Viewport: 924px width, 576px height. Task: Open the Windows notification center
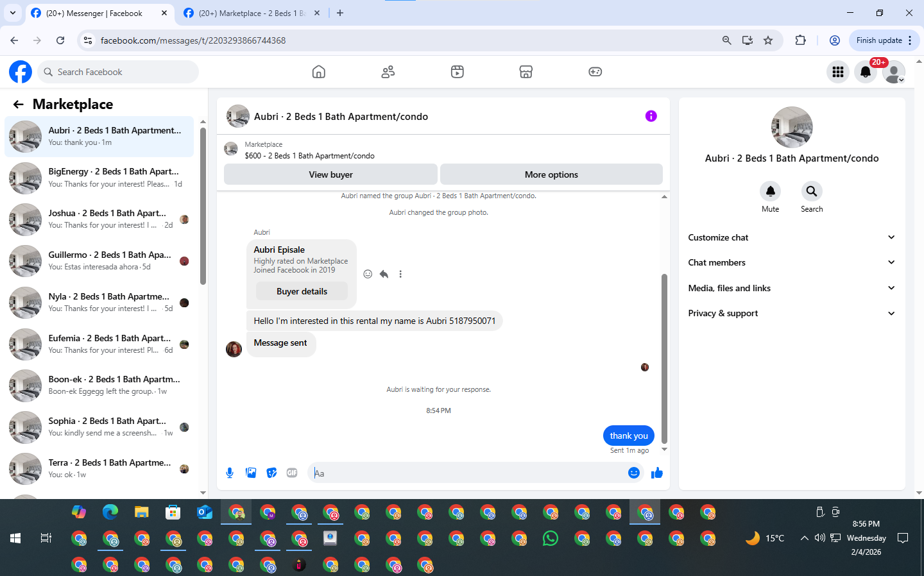pyautogui.click(x=903, y=538)
